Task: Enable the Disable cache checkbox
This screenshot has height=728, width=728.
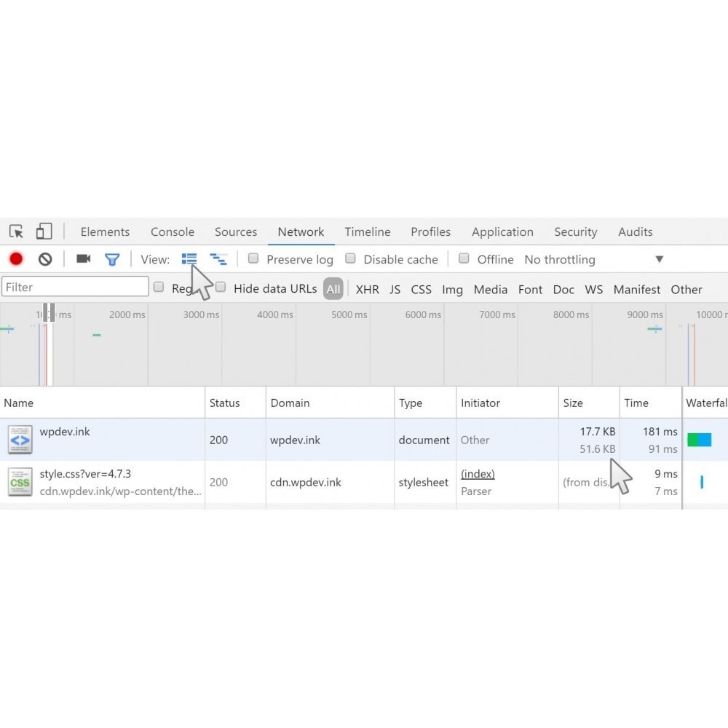Action: pos(351,258)
